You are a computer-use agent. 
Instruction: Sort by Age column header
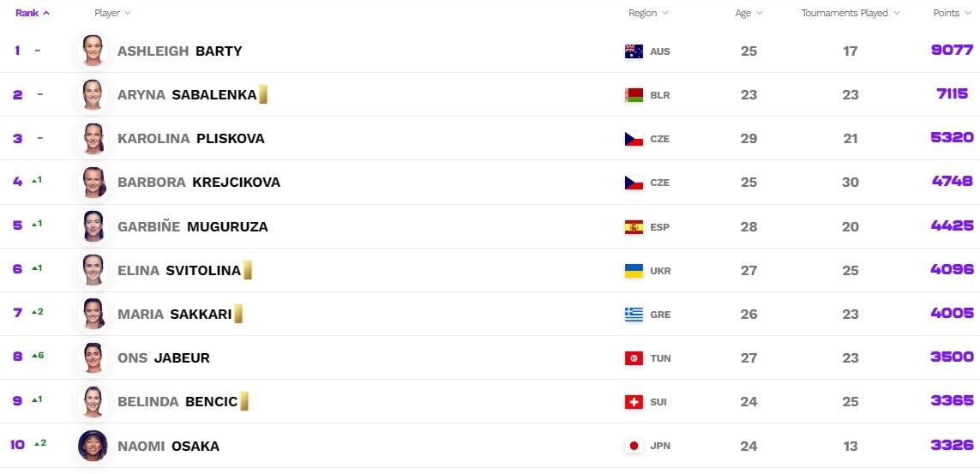[x=749, y=13]
